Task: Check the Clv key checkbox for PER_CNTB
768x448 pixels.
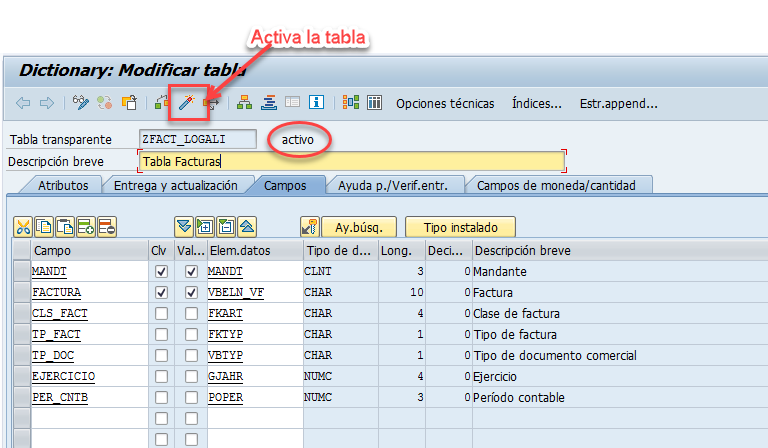Action: (161, 398)
